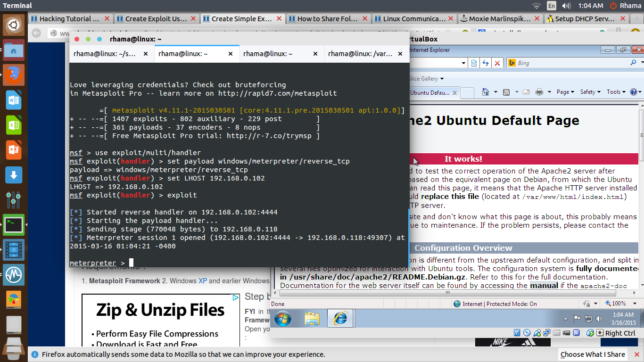This screenshot has width=644, height=362.
Task: Click the 'Choose What I Share' button
Action: (593, 354)
